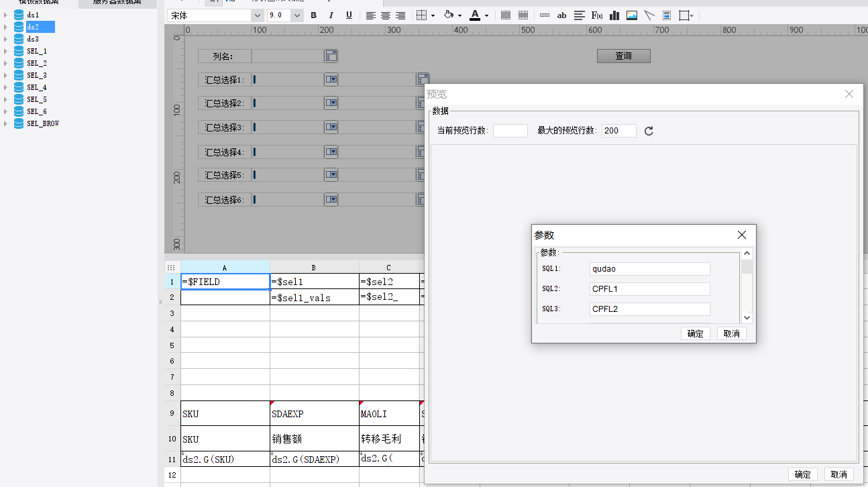
Task: Click floating element frame icon
Action: pyautogui.click(x=684, y=15)
